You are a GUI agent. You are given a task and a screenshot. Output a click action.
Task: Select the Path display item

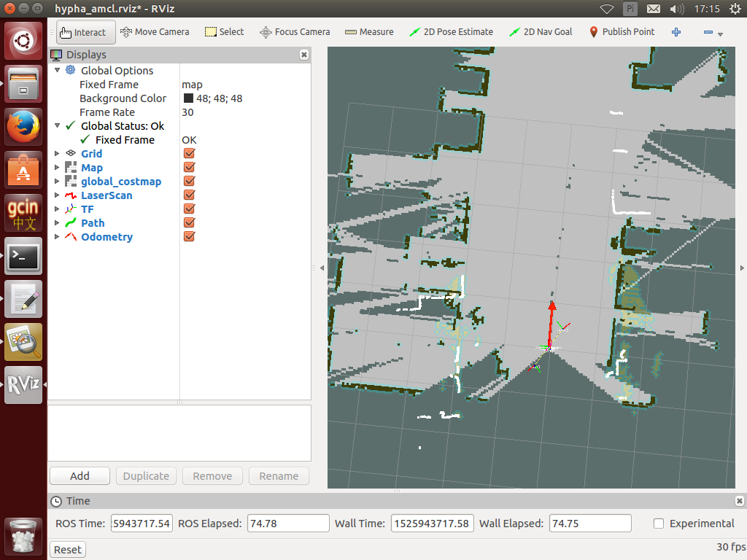[x=93, y=223]
